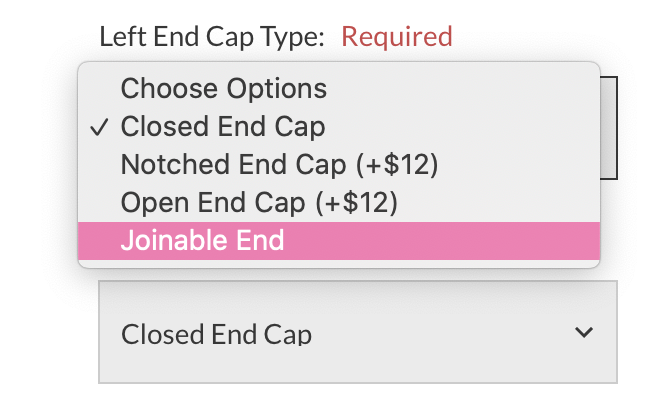Click the checkmark beside Closed End Cap
Screen dimensions: 656x412
[98, 128]
